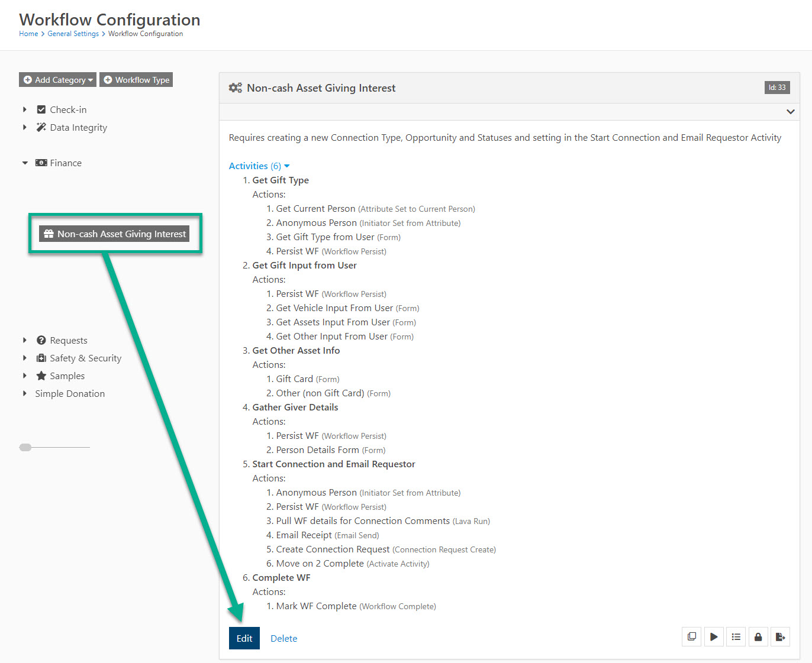Click 'Complete WF' activity heading

282,578
